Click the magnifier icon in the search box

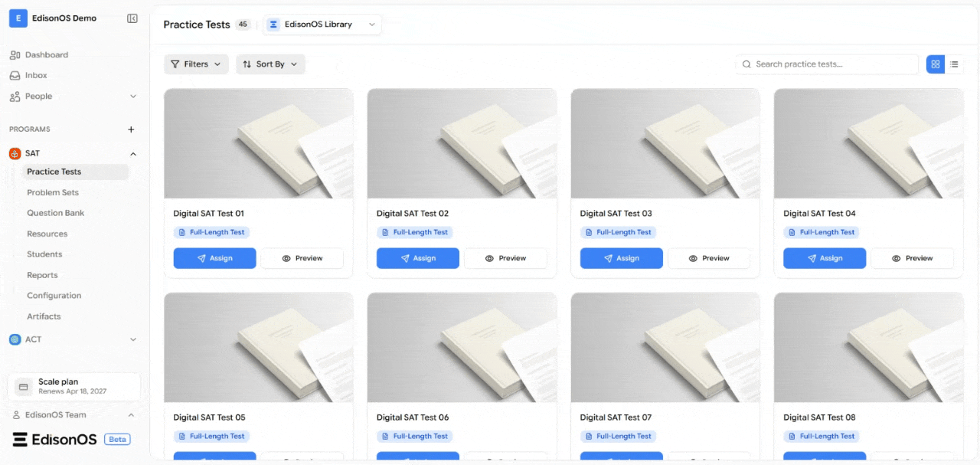746,64
